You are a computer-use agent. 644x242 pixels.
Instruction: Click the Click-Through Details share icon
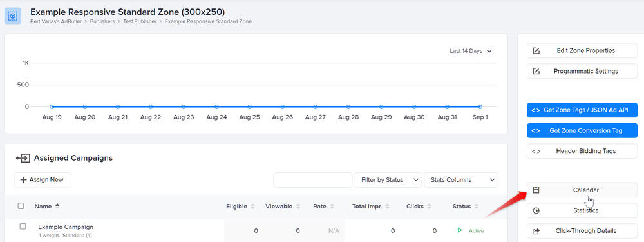(x=536, y=231)
